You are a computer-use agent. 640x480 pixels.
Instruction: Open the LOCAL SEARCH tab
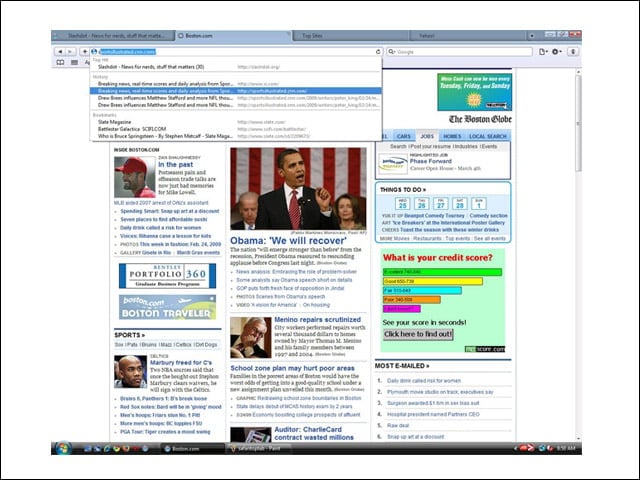pos(488,136)
